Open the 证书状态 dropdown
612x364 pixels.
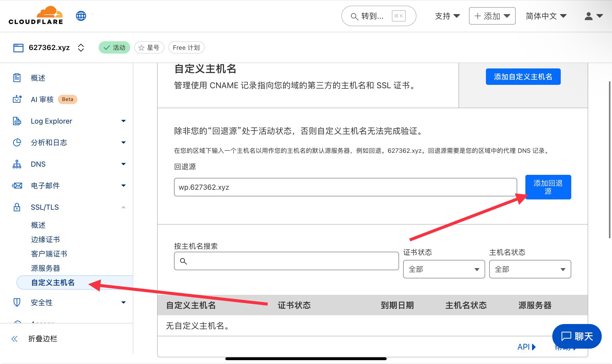click(444, 269)
